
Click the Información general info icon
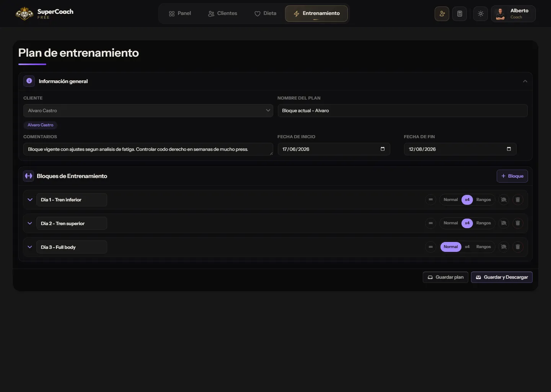29,81
